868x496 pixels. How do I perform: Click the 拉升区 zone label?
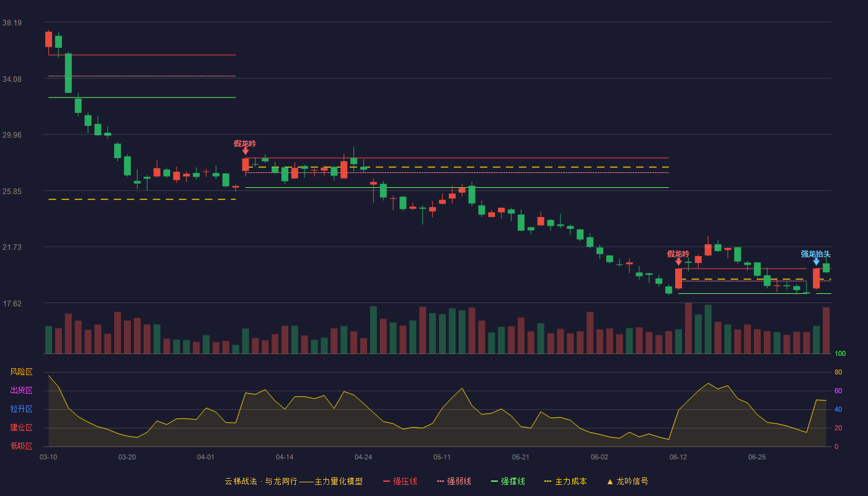coord(21,409)
